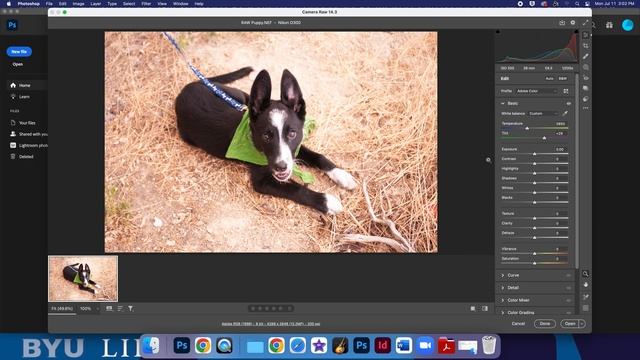The height and width of the screenshot is (360, 640).
Task: Expand the Detail panel
Action: [503, 288]
